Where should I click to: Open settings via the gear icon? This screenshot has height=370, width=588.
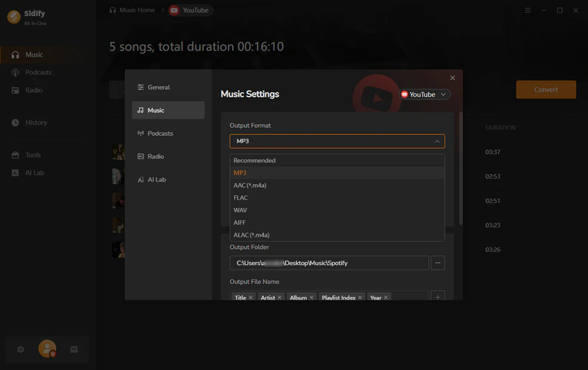point(21,349)
